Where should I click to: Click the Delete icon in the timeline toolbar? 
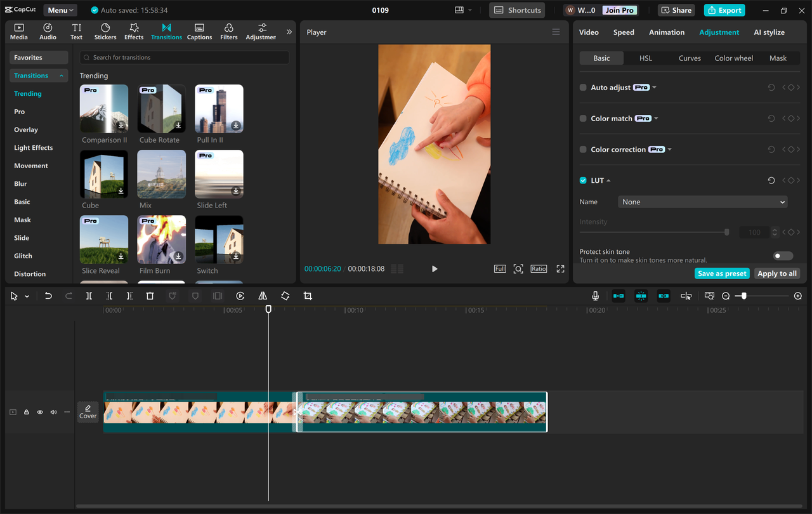150,296
